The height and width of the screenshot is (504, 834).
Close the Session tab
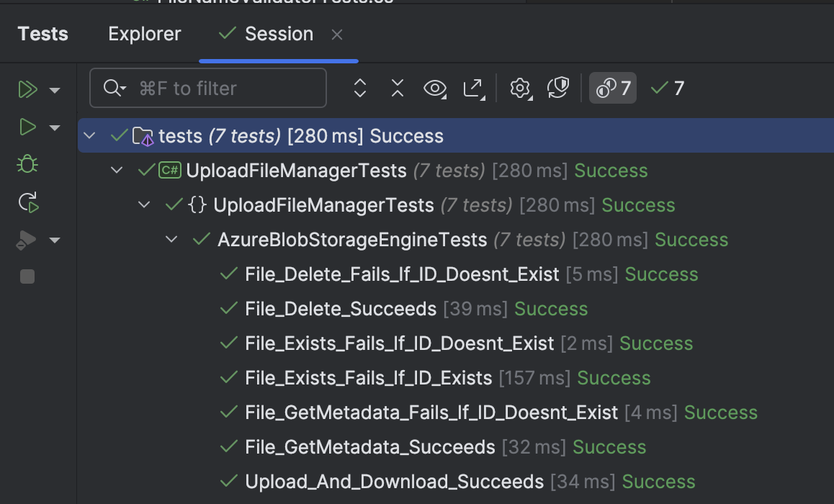point(336,33)
